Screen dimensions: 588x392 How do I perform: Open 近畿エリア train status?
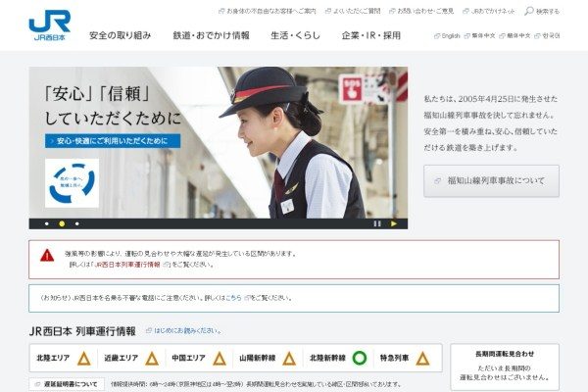coord(131,359)
